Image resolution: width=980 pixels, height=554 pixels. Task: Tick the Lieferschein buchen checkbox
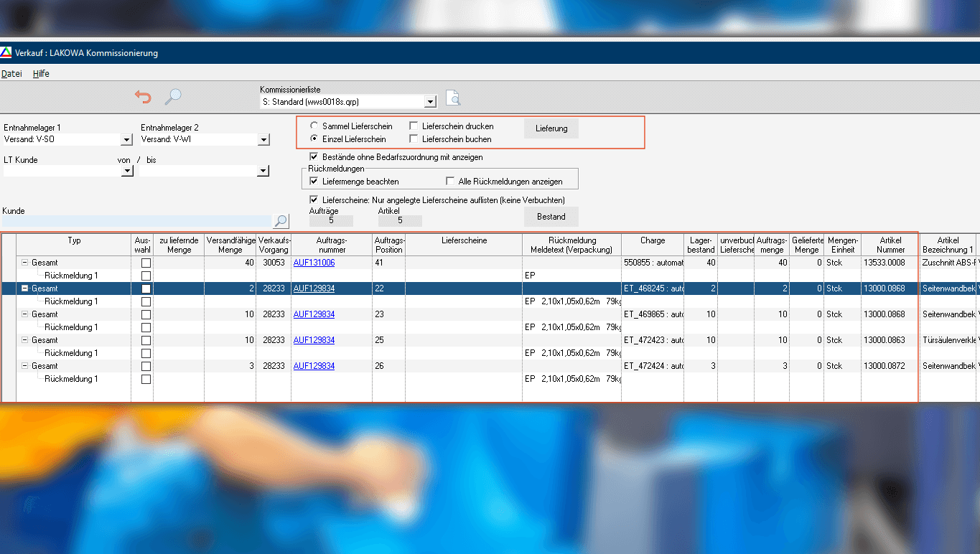pos(414,139)
